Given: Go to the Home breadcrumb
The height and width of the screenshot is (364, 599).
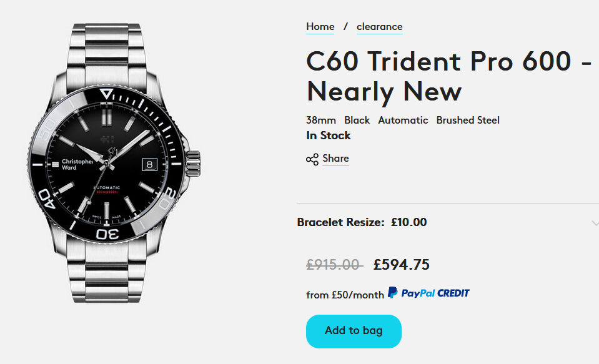Looking at the screenshot, I should coord(320,27).
